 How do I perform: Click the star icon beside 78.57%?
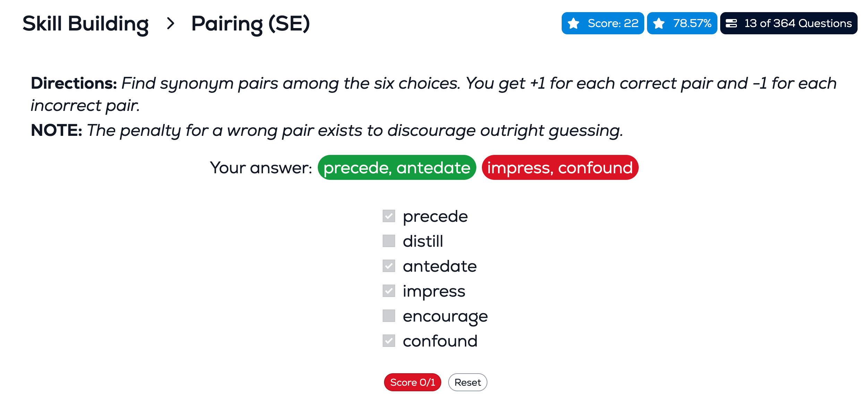click(659, 23)
